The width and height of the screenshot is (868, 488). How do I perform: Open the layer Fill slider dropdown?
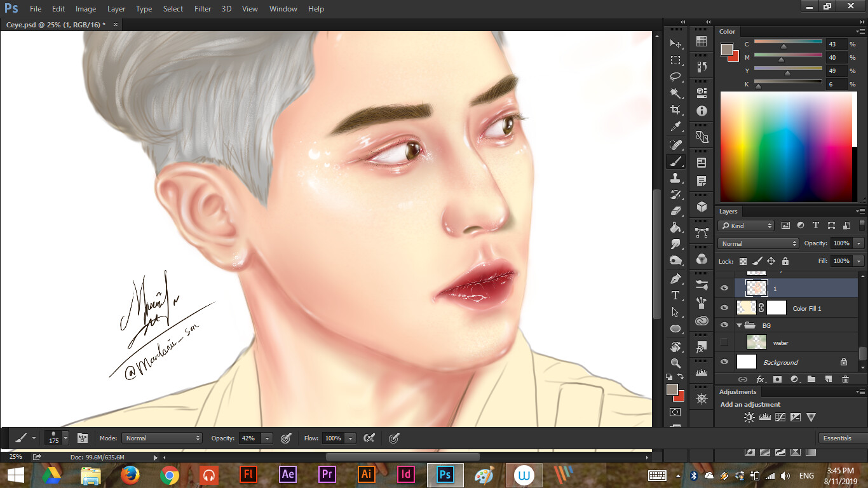point(859,261)
